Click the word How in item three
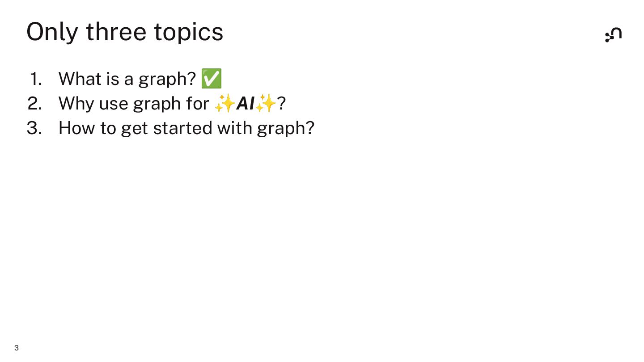644x362 pixels. click(76, 128)
